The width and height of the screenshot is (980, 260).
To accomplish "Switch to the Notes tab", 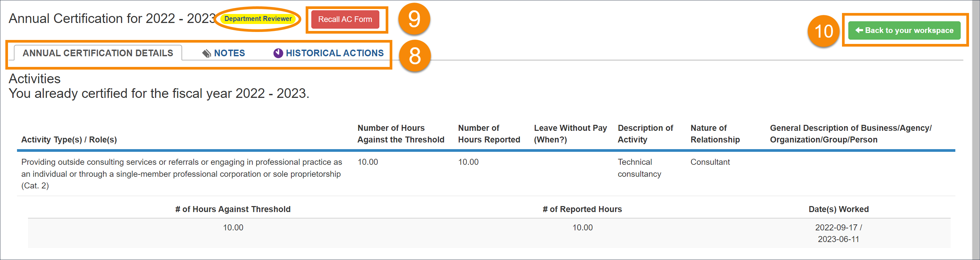I will point(229,53).
